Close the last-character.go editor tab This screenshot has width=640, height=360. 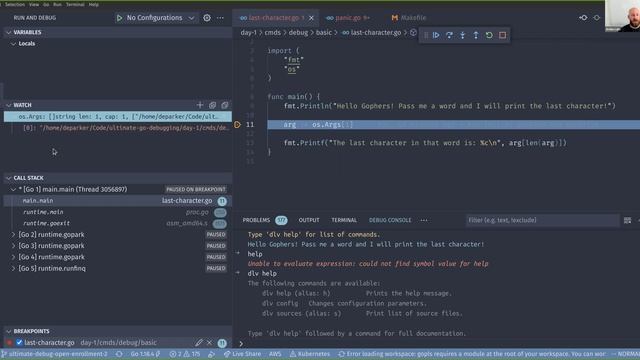[x=311, y=18]
